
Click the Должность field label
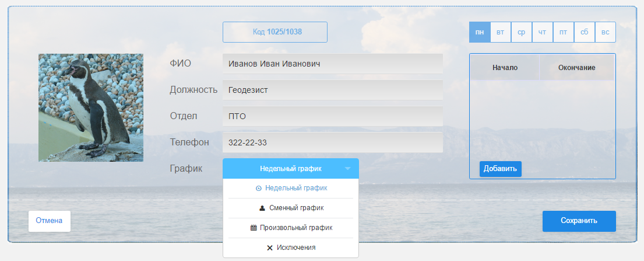[193, 90]
